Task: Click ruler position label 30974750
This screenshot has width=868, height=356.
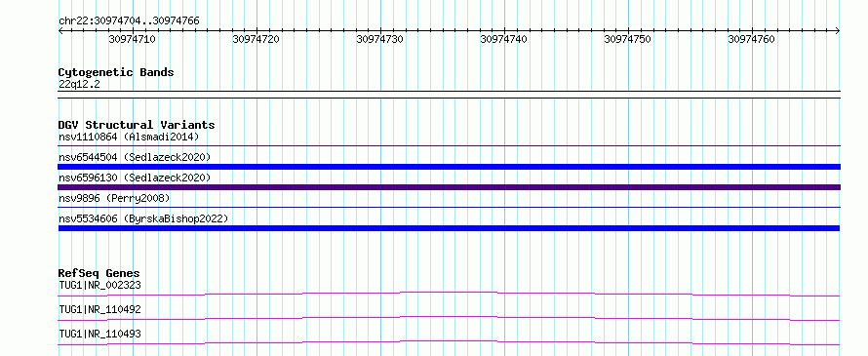Action: [x=628, y=39]
